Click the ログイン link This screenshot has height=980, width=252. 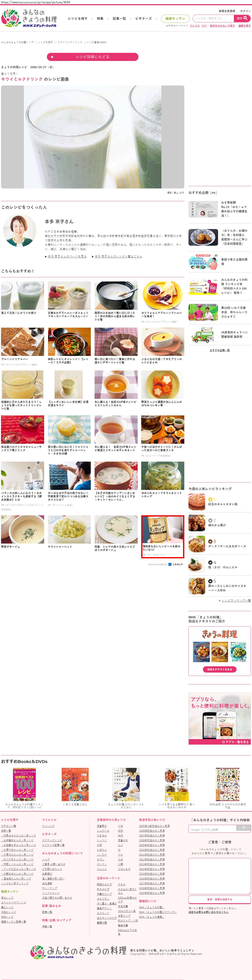[246, 11]
